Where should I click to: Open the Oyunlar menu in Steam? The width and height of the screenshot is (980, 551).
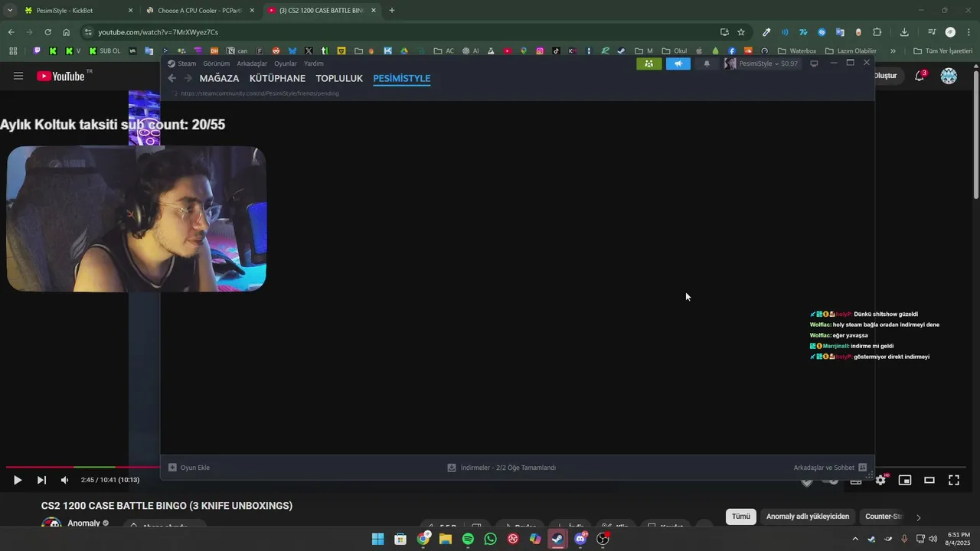pos(286,64)
